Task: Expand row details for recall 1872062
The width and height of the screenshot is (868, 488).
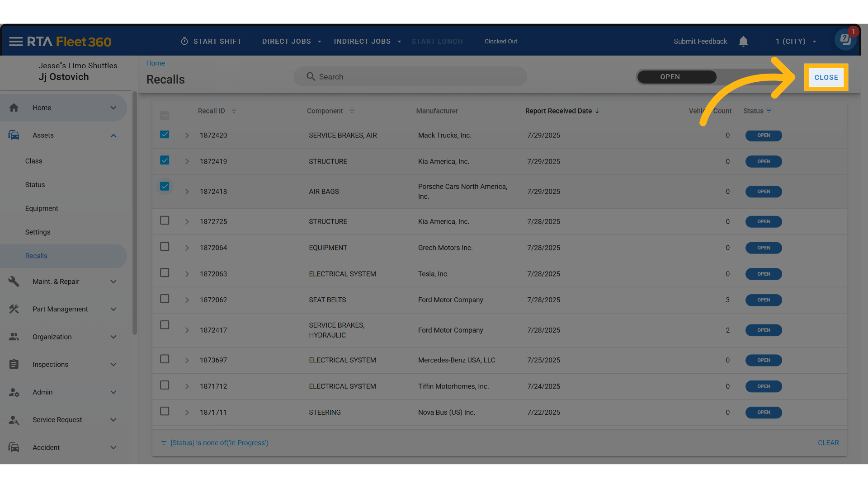Action: click(x=187, y=300)
